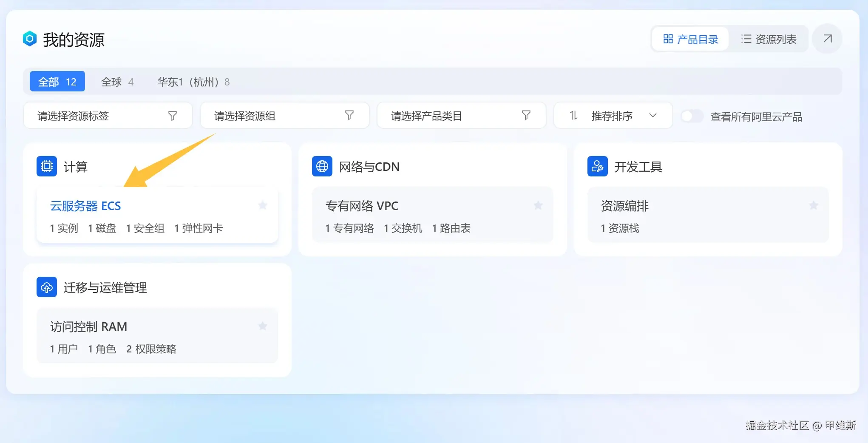Screen dimensions: 868x443
Task: Click the Network and CDN globe icon
Action: tap(322, 166)
